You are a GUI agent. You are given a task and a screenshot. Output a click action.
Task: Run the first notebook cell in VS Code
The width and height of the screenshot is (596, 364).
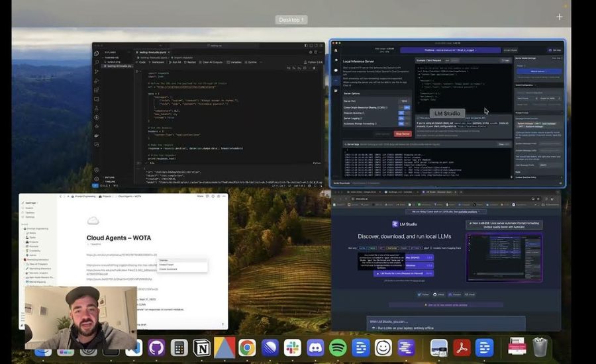pos(138,71)
